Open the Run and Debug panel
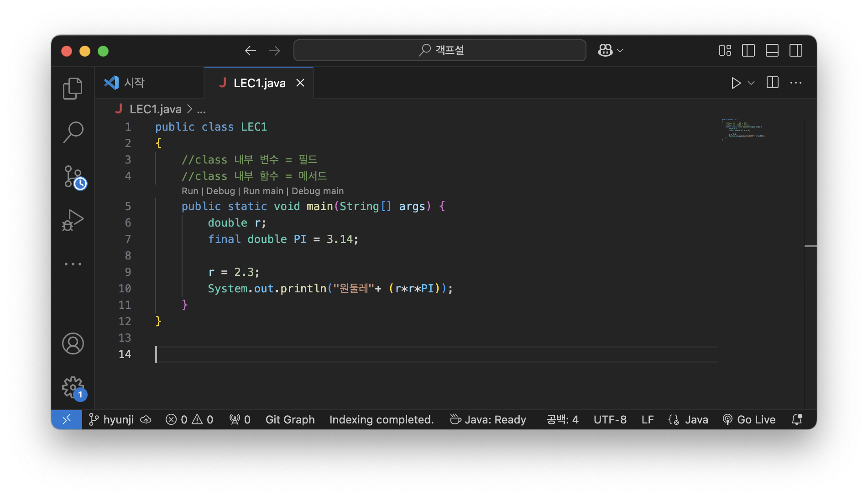The image size is (868, 497). 73,220
